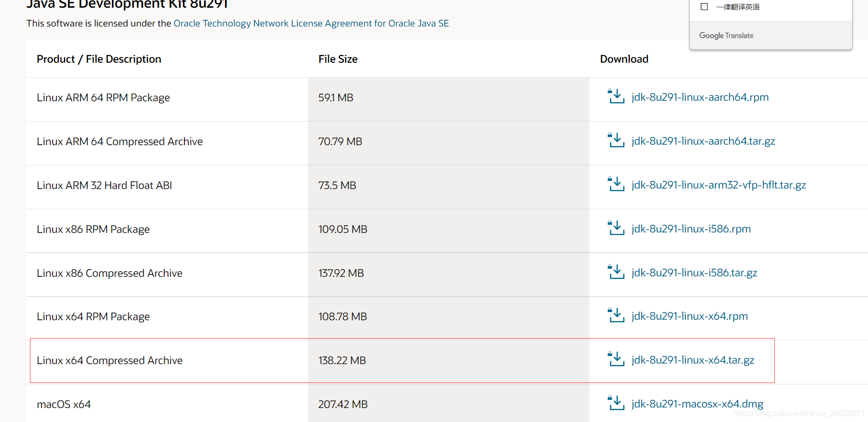Download jdk-8u291-linux-x64.tar.gz link

693,360
